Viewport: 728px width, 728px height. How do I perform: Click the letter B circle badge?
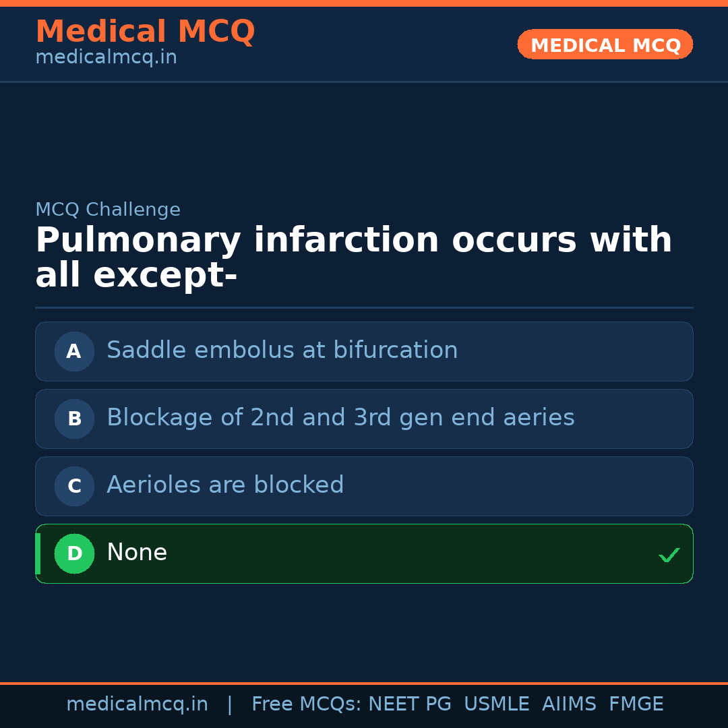(x=74, y=419)
